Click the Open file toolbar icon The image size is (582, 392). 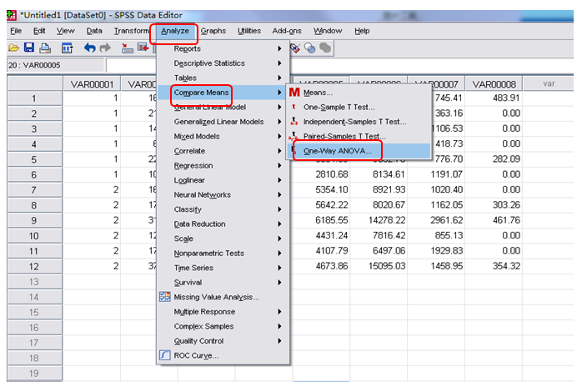click(x=14, y=49)
